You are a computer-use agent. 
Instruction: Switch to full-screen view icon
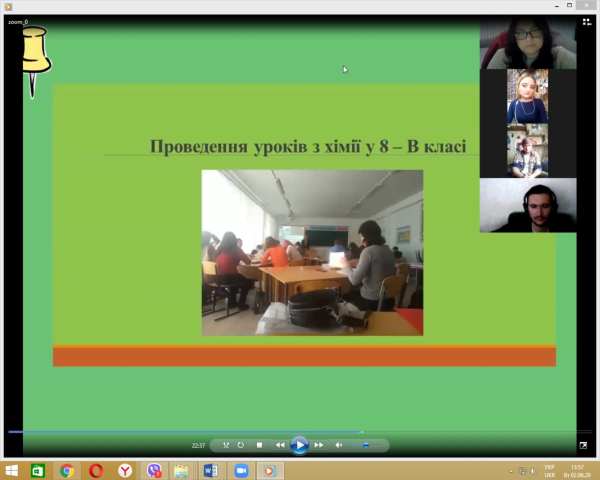583,445
